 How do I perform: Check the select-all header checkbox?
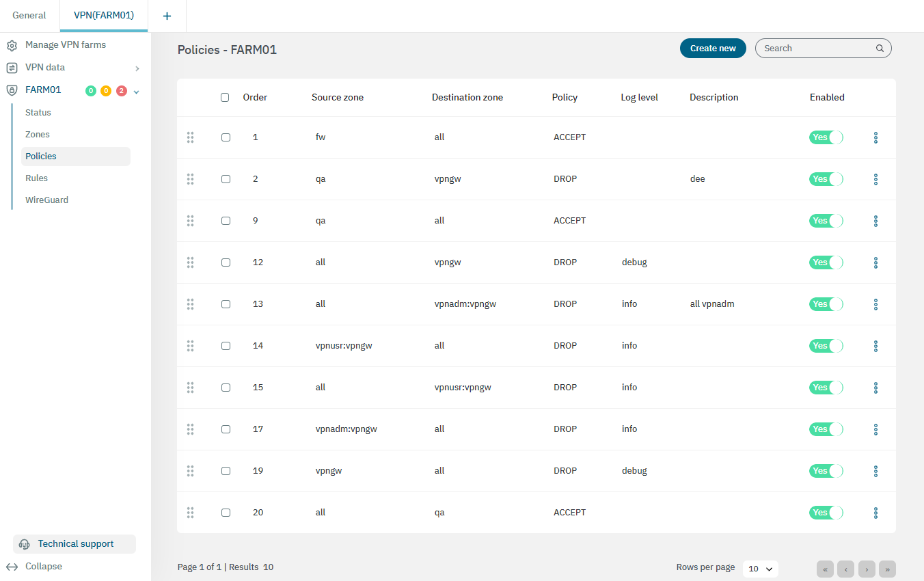225,98
